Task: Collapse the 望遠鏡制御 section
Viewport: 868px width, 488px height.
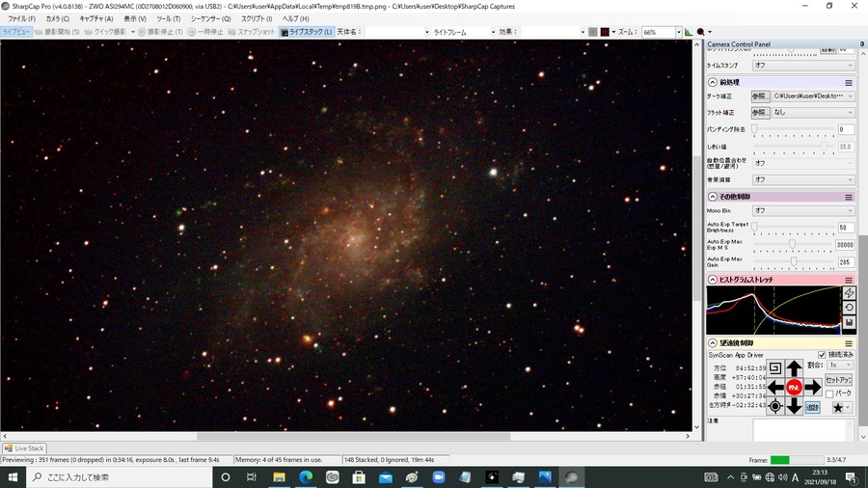Action: [x=713, y=343]
